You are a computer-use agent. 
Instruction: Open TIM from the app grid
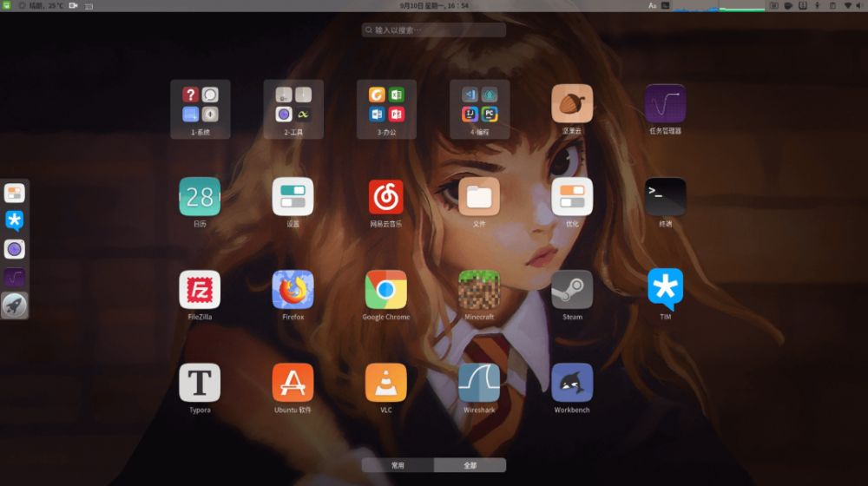(x=665, y=290)
